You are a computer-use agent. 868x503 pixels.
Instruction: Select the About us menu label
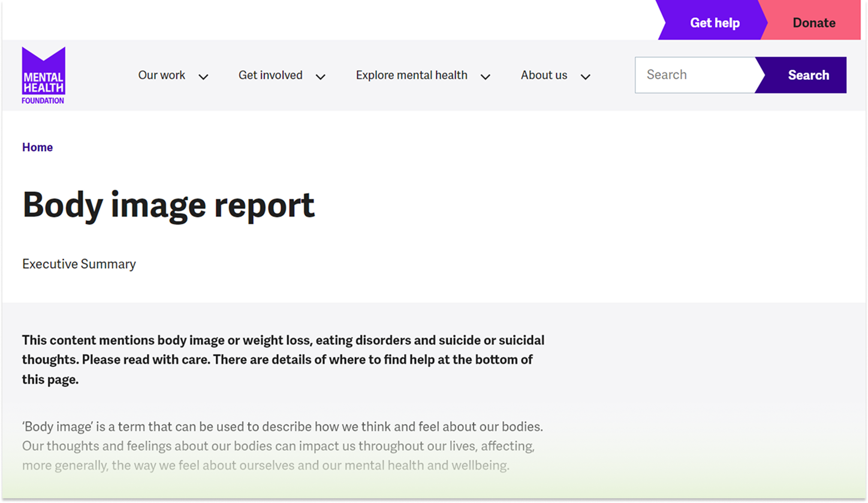pyautogui.click(x=544, y=75)
